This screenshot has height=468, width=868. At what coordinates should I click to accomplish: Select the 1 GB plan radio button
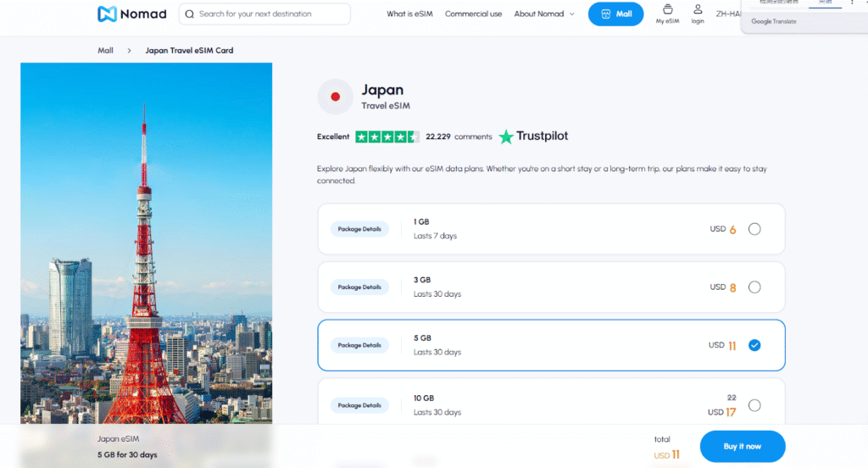[754, 229]
